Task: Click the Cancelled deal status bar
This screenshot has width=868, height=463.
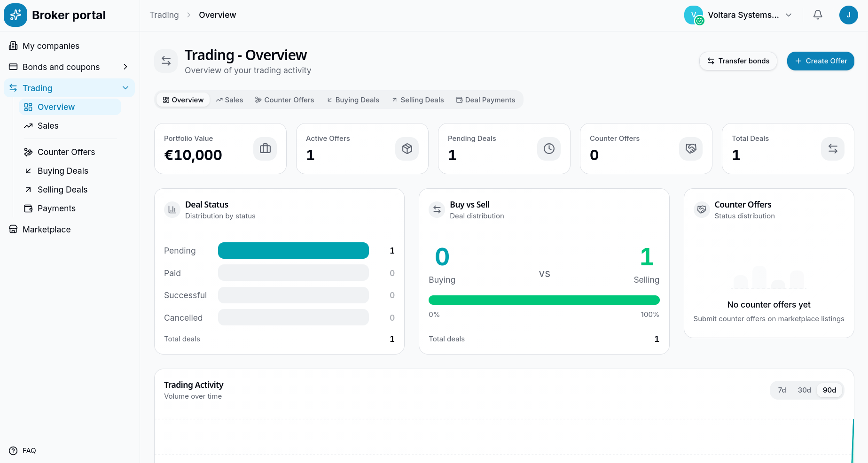Action: (293, 317)
